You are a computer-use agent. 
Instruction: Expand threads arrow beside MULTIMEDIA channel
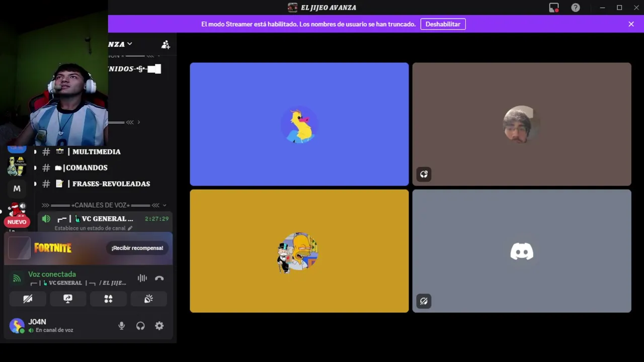click(35, 152)
